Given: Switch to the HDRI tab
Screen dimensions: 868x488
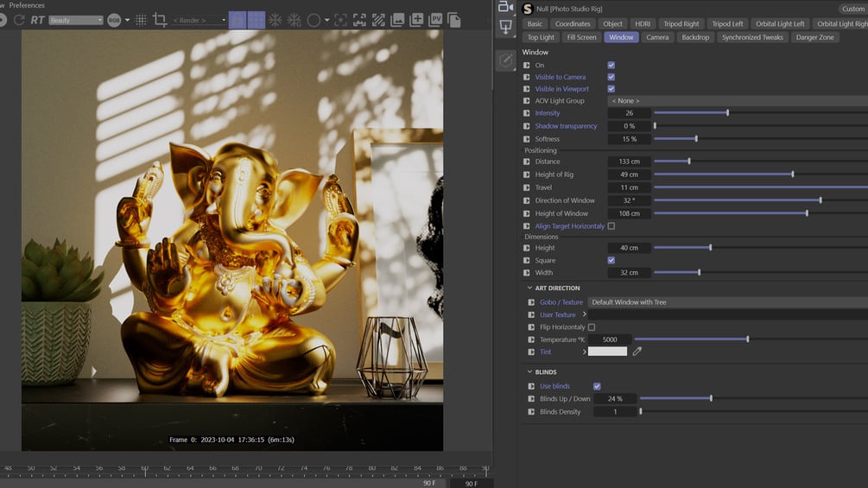Looking at the screenshot, I should pos(642,24).
